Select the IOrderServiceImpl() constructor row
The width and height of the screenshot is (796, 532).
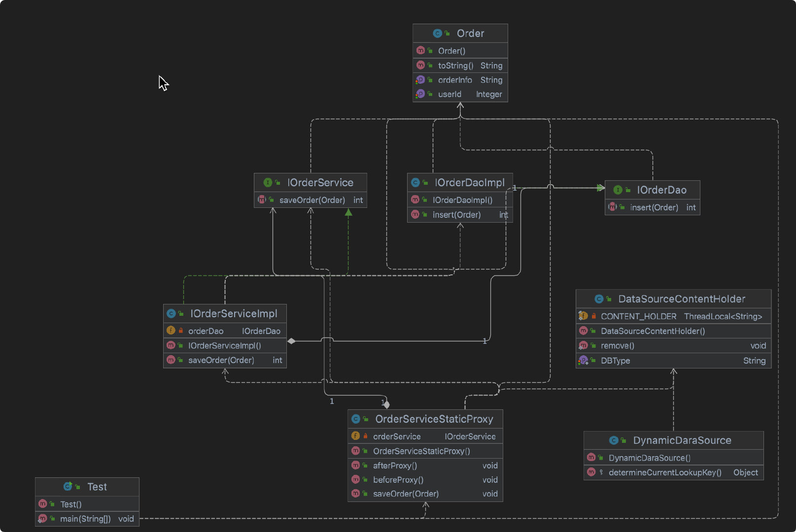click(x=225, y=346)
